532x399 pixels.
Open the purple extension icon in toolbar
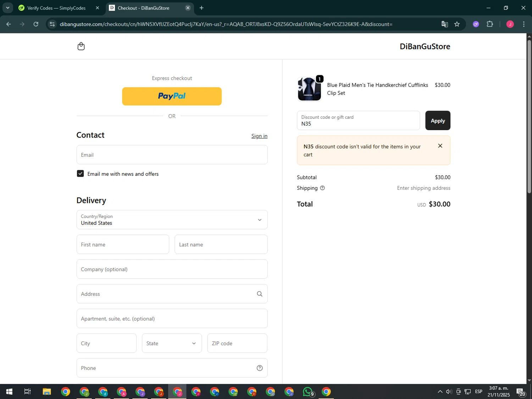point(476,24)
